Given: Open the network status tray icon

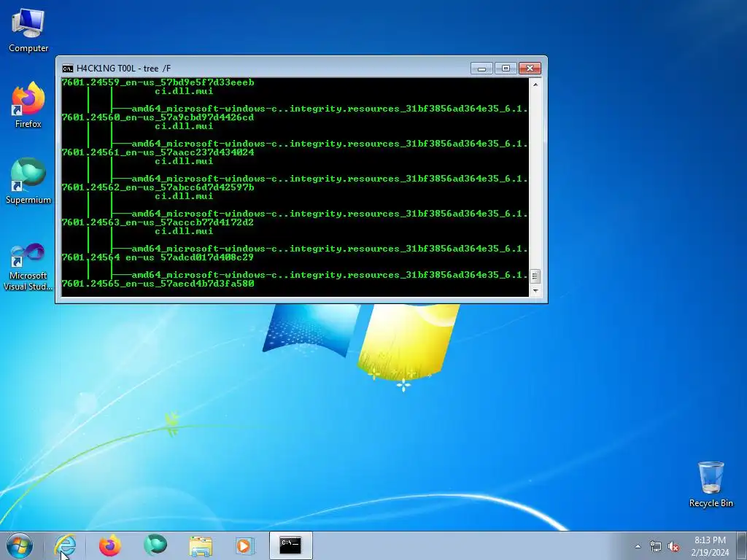Looking at the screenshot, I should 656,547.
